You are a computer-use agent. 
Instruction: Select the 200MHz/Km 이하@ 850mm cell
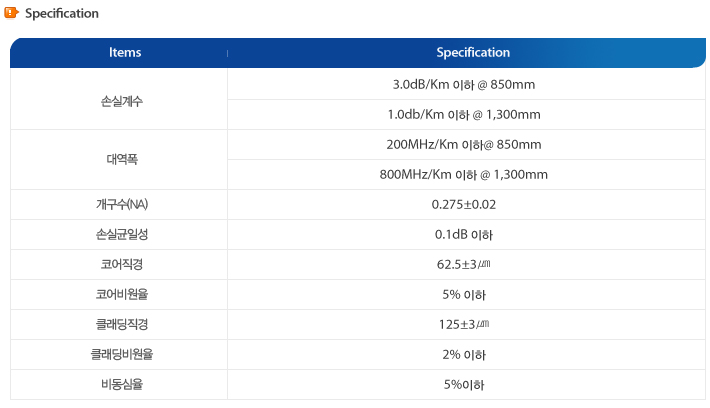click(464, 145)
